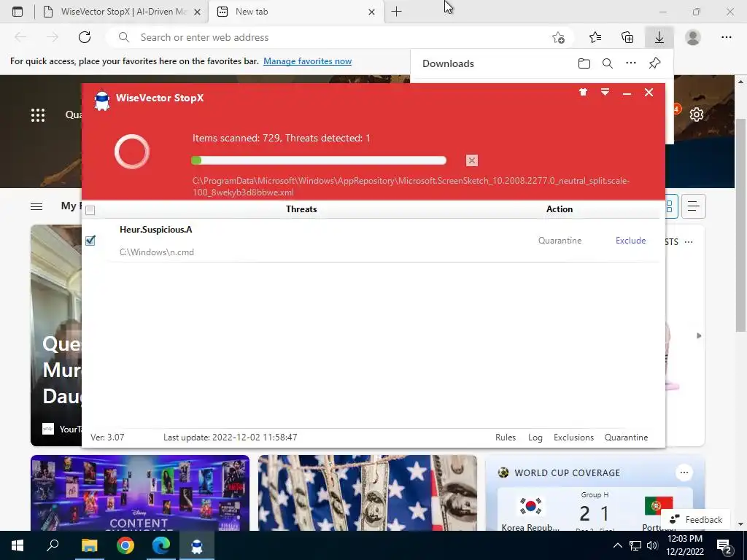Select the New tab browser tab
The height and width of the screenshot is (560, 747).
(x=290, y=12)
